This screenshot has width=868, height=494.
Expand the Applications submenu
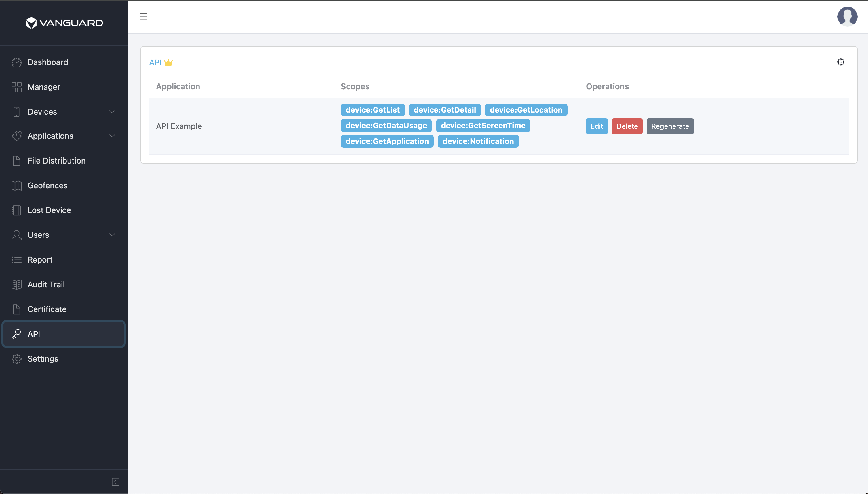112,136
